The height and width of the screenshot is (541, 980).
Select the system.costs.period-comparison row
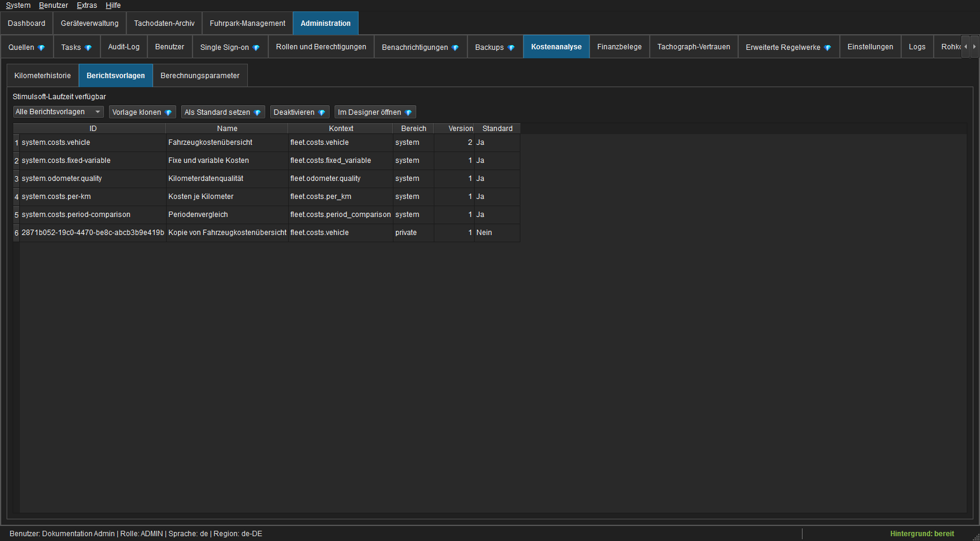[x=267, y=215]
